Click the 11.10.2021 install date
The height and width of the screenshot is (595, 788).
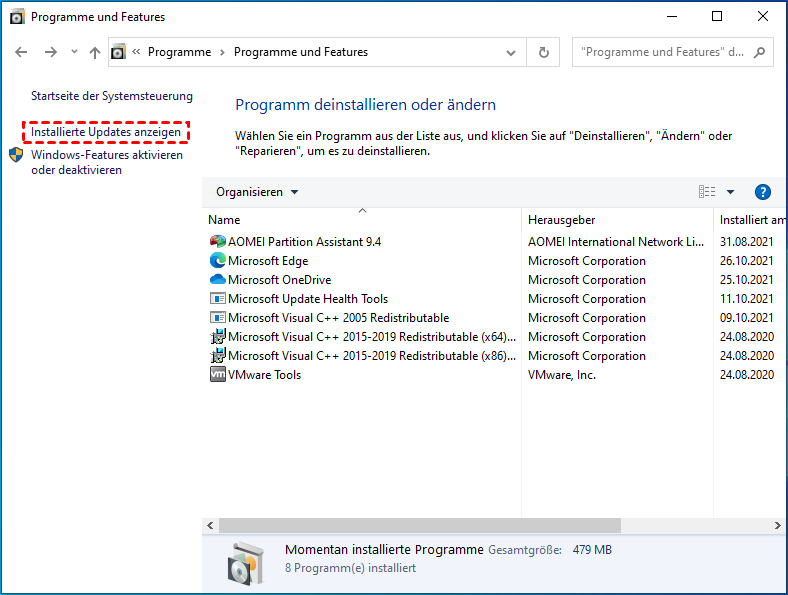point(746,299)
